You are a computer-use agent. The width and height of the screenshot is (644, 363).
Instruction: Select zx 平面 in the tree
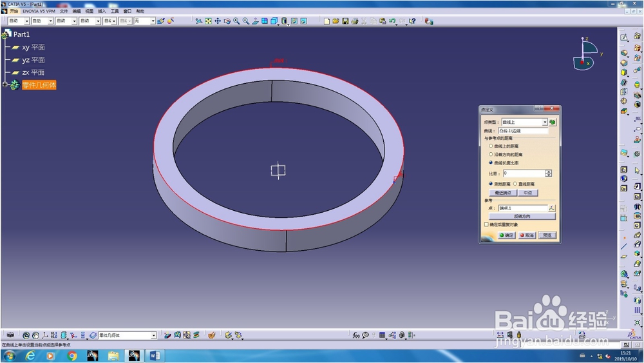click(x=33, y=72)
